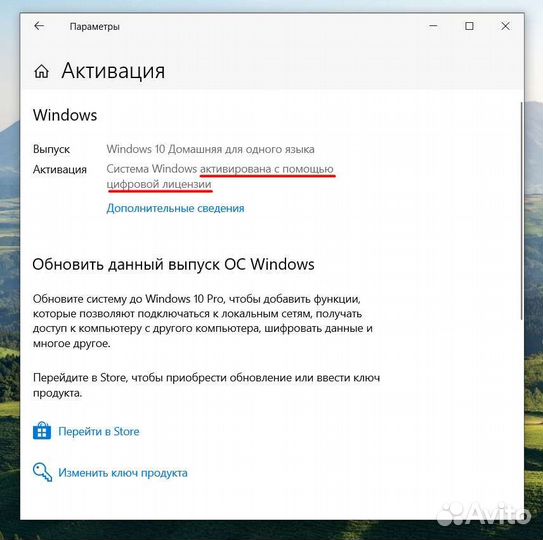Viewport: 543px width, 540px height.
Task: Click the Перейдите в Store paragraph
Action: 206,385
